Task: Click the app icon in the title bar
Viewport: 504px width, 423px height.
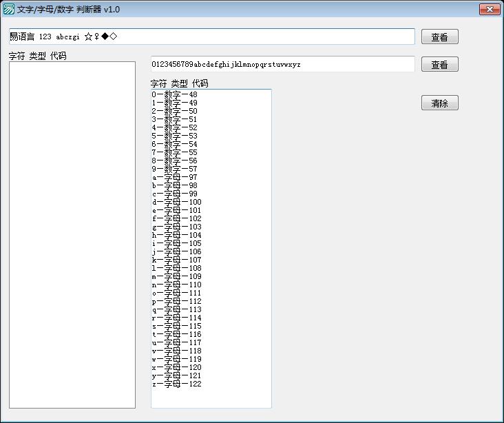Action: click(x=9, y=10)
